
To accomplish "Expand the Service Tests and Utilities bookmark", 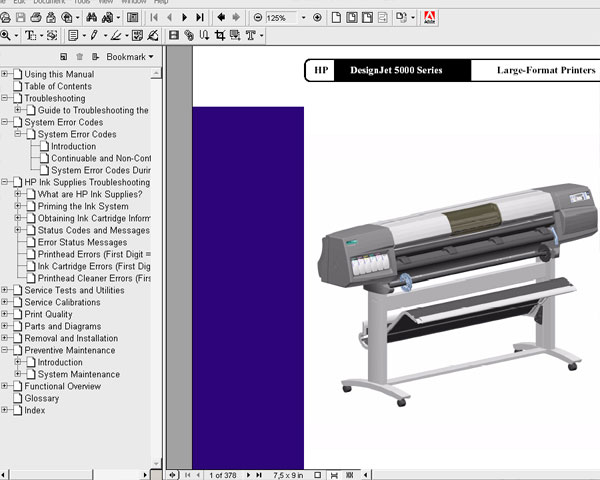I will click(5, 290).
